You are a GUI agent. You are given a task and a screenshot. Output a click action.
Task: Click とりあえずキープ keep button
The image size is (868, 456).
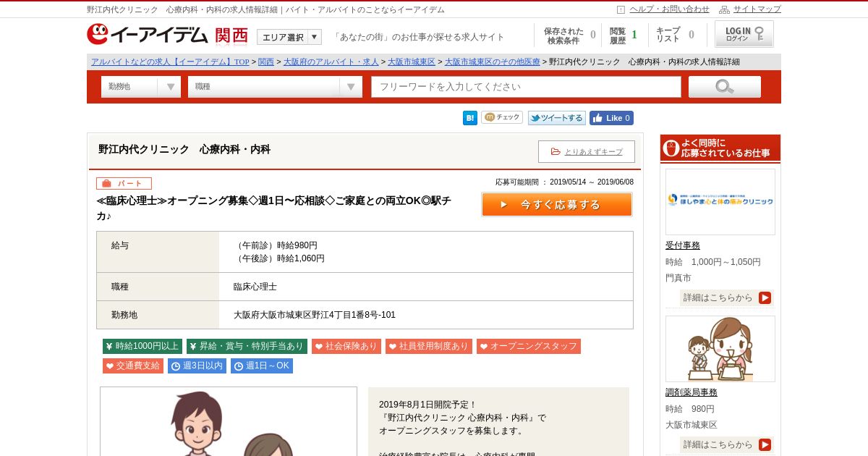[587, 151]
